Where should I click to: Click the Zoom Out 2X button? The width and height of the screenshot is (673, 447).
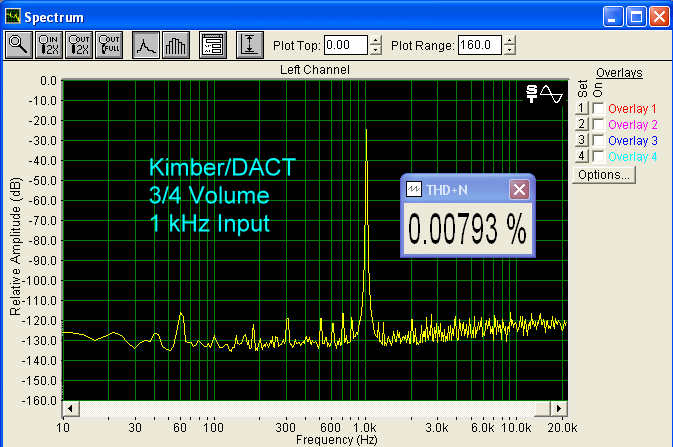point(78,44)
